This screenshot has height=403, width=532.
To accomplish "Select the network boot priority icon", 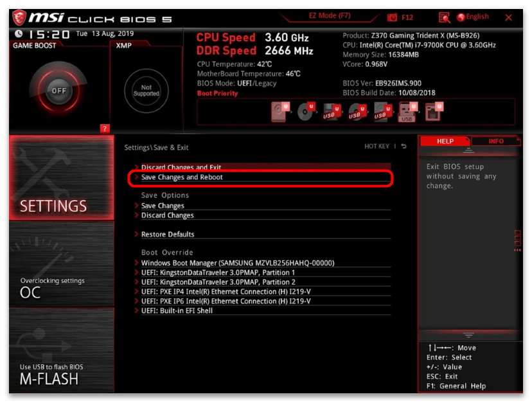I will coord(434,111).
